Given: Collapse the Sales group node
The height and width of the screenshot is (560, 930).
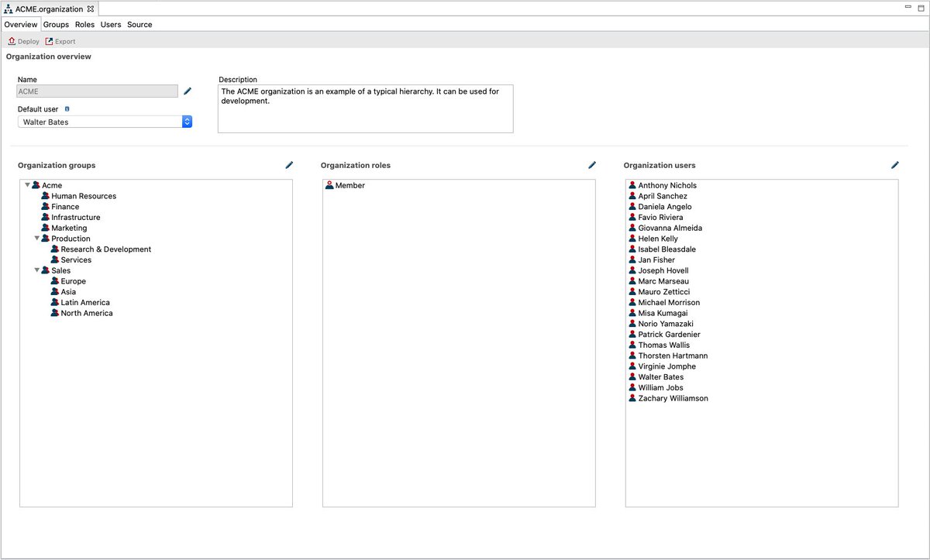Looking at the screenshot, I should click(x=37, y=270).
